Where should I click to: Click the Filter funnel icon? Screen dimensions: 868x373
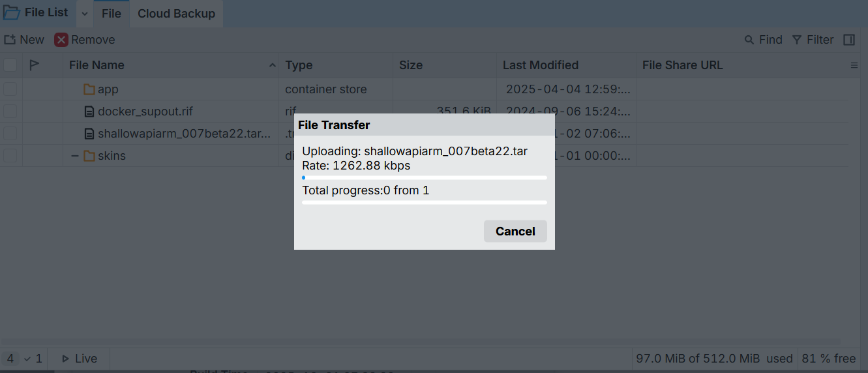797,40
